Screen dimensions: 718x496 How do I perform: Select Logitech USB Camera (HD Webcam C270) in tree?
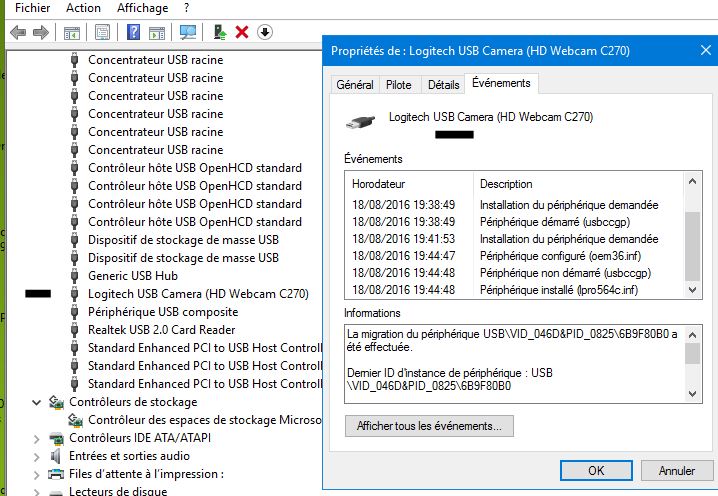pyautogui.click(x=198, y=294)
